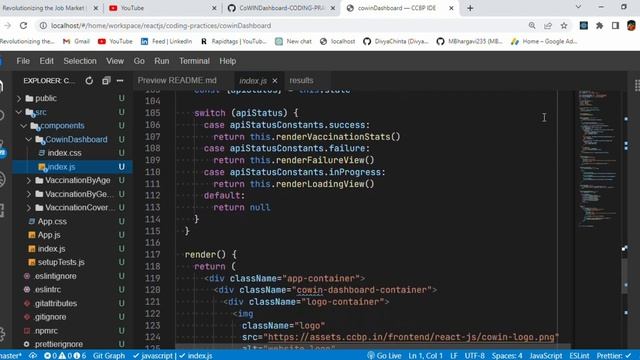
Task: Bookmark this page with star icon
Action: click(x=564, y=25)
